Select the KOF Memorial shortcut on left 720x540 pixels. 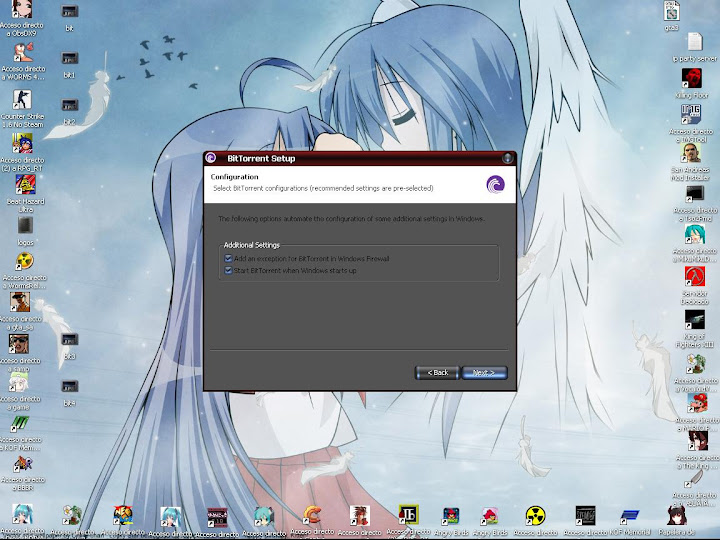point(20,424)
